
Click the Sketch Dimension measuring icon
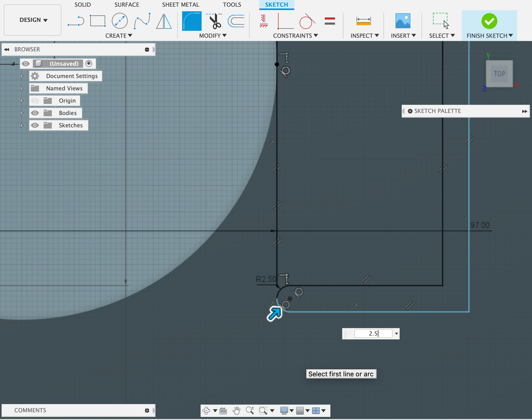tap(363, 21)
